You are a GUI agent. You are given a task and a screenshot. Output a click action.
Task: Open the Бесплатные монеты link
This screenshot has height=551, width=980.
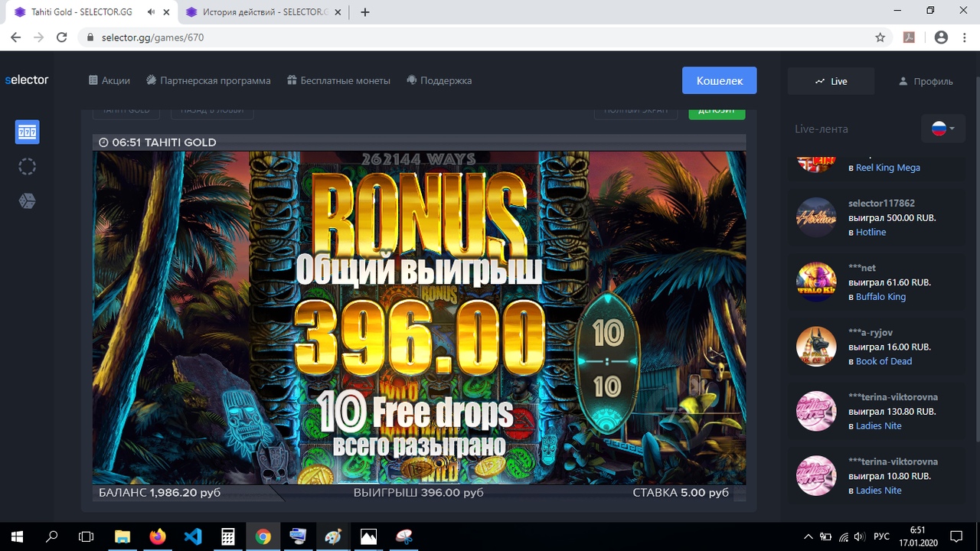coord(338,80)
